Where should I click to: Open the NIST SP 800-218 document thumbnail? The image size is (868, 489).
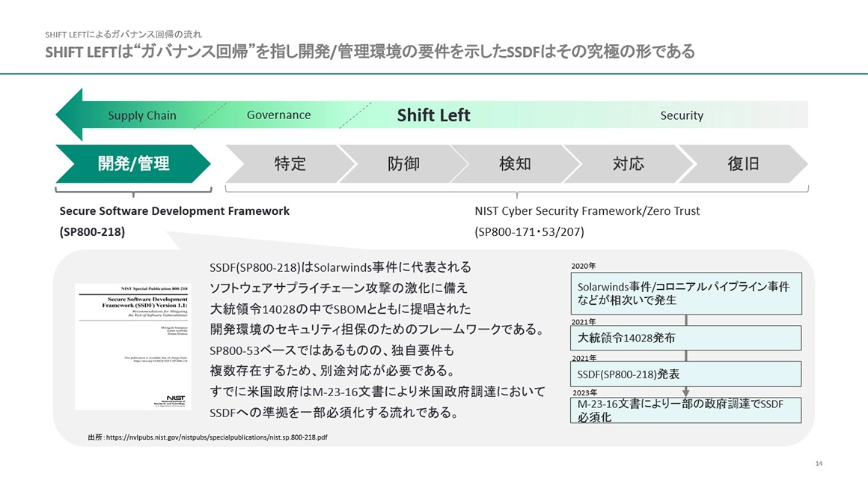[133, 347]
